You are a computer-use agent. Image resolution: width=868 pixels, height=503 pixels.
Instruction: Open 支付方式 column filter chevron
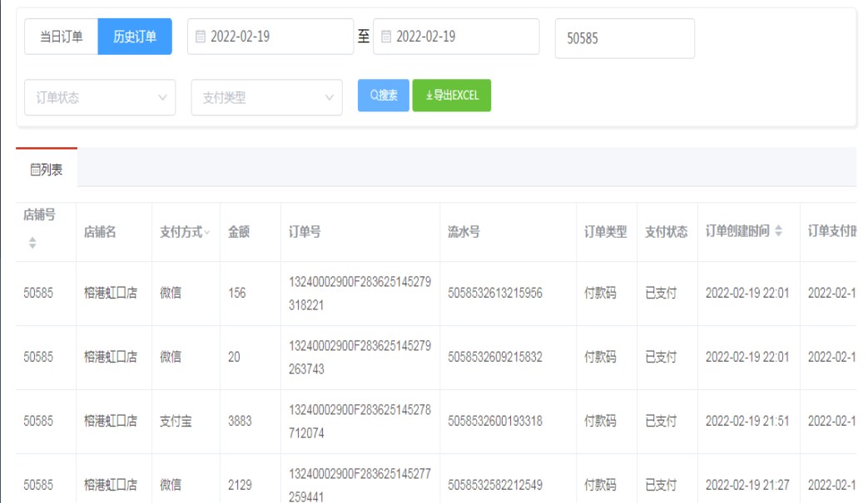(x=207, y=233)
